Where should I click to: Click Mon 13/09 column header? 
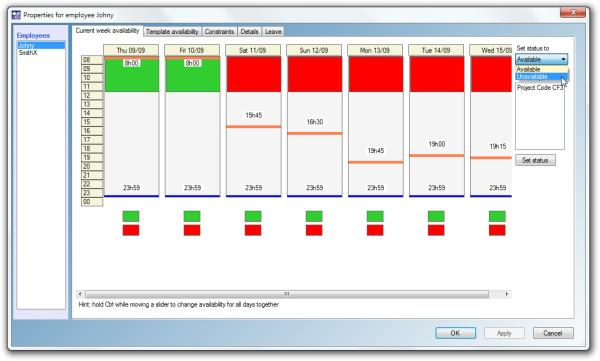point(375,50)
